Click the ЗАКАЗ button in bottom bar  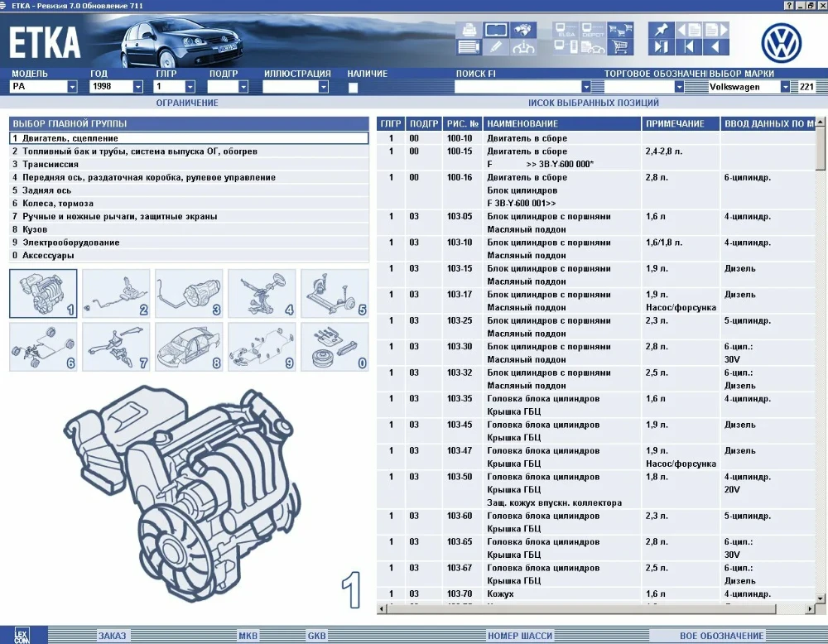[112, 636]
